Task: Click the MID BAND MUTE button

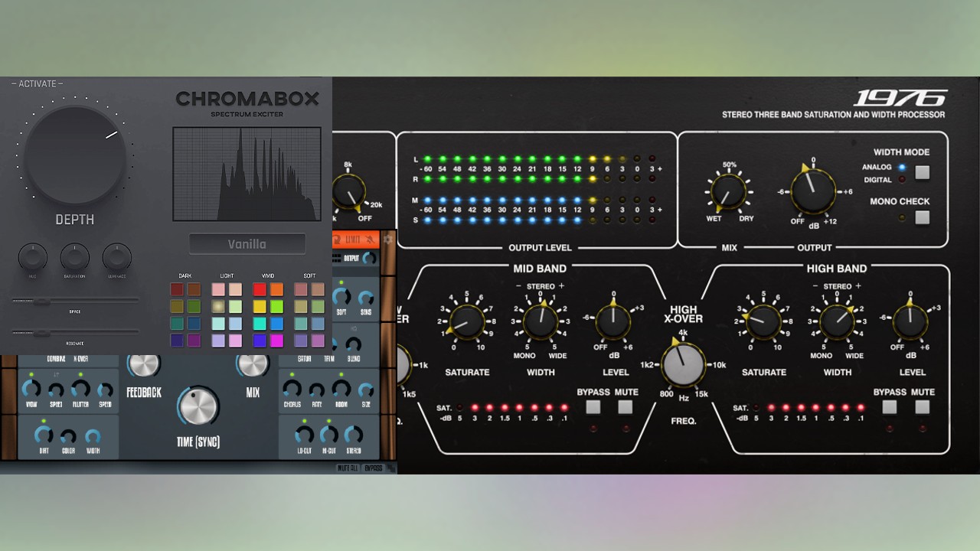Action: tap(626, 407)
